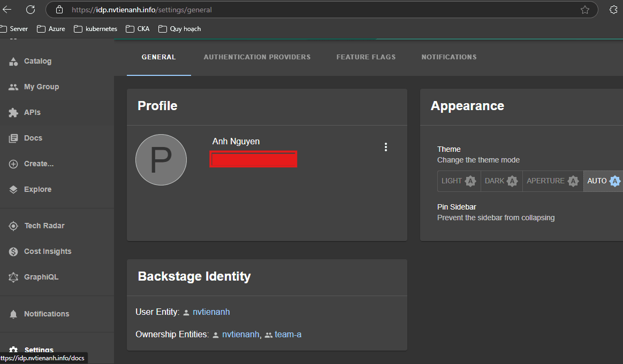Click the Tech Radar target icon
The height and width of the screenshot is (364, 623).
coord(13,226)
